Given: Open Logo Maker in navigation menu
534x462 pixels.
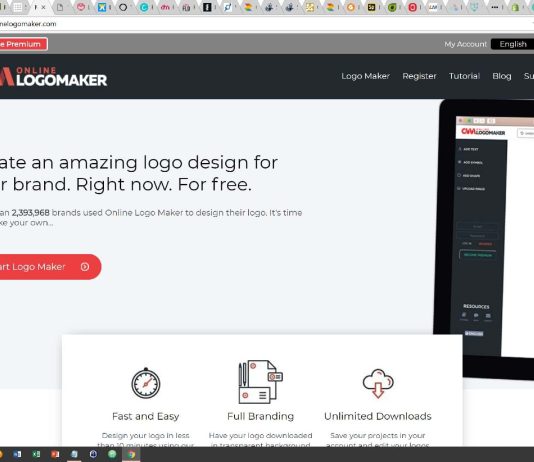Looking at the screenshot, I should tap(365, 76).
